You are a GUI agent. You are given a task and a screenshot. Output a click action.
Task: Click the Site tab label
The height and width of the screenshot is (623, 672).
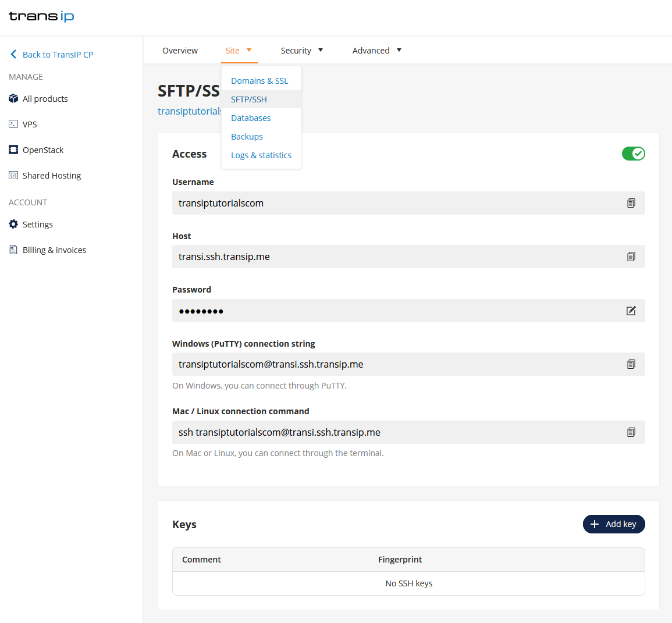(232, 51)
